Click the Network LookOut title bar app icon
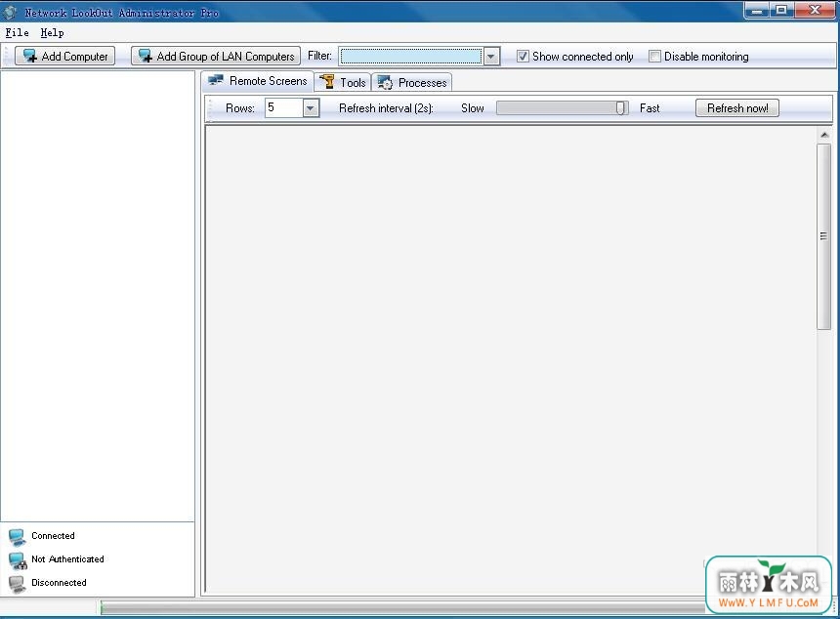 [x=10, y=13]
